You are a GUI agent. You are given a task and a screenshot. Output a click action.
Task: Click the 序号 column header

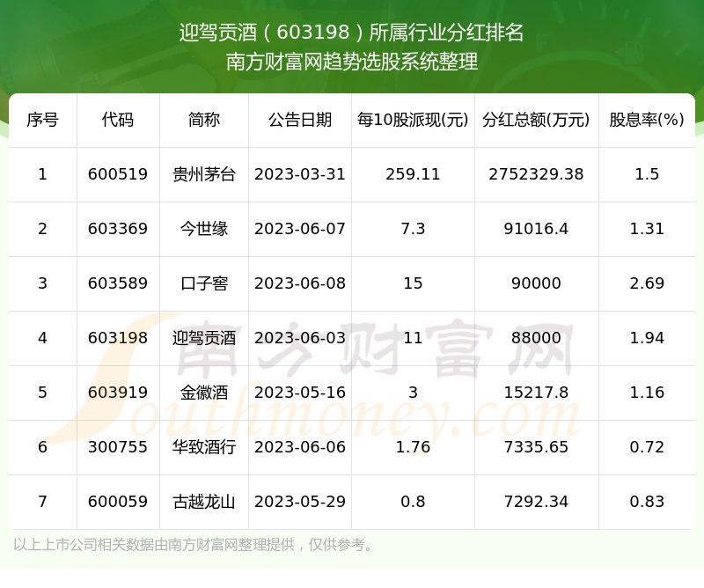coord(42,120)
